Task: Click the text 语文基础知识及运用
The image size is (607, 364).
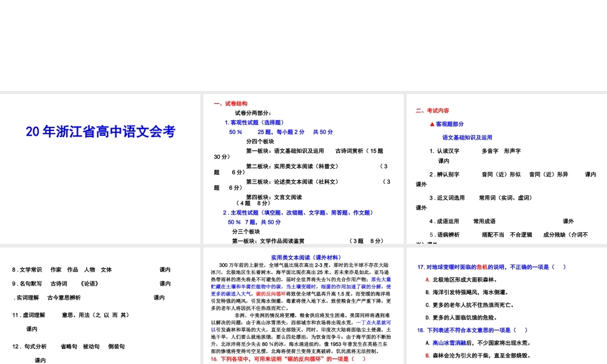Action: tap(467, 137)
